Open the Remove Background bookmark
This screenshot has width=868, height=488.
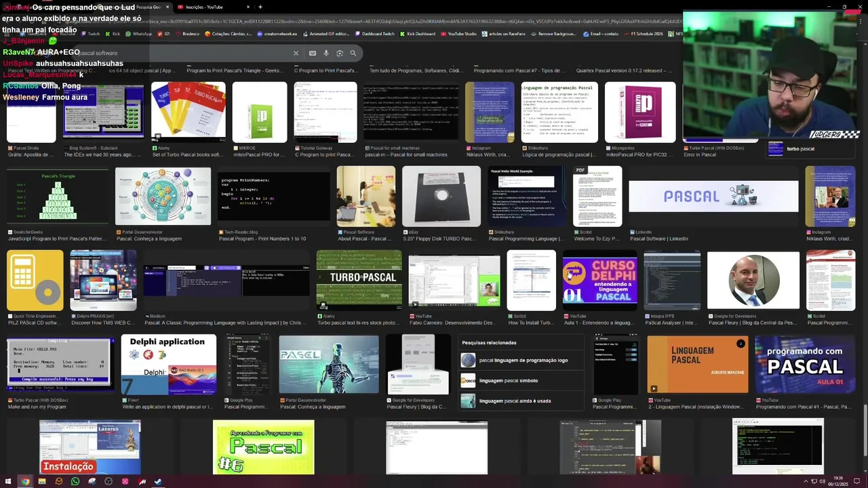(x=553, y=33)
